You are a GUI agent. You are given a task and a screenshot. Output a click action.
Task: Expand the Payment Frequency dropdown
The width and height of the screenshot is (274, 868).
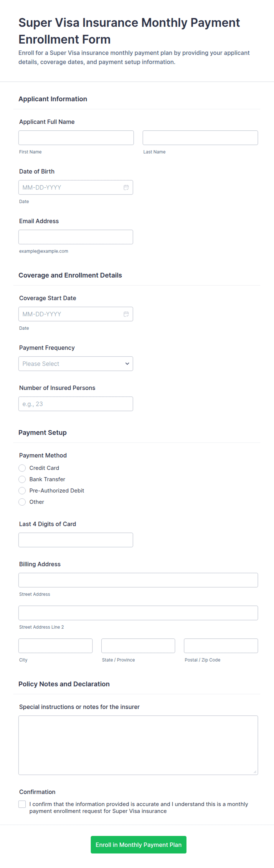76,364
